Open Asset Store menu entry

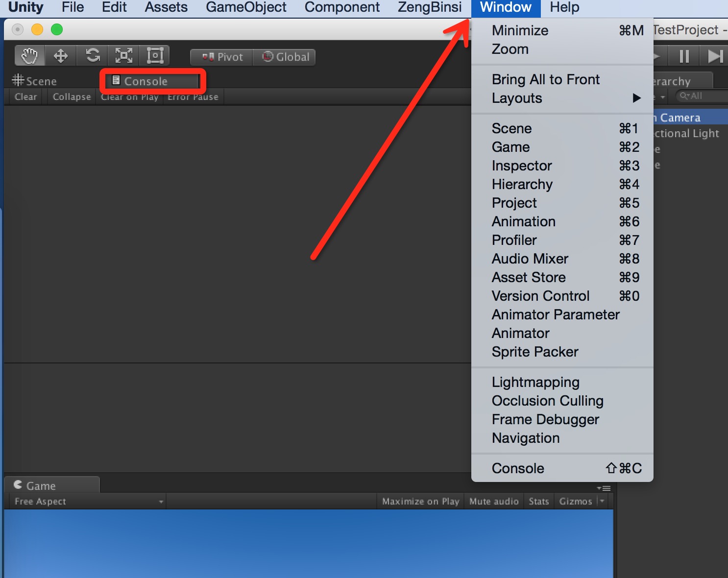pos(562,277)
